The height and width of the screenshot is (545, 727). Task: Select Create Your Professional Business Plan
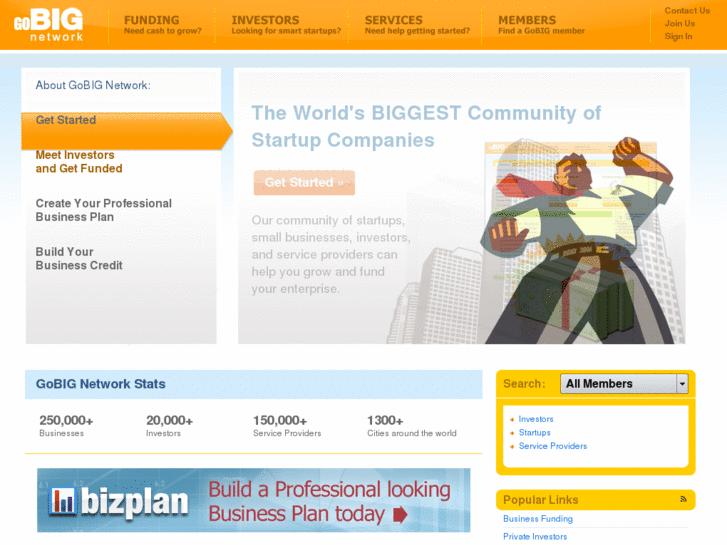coord(103,210)
